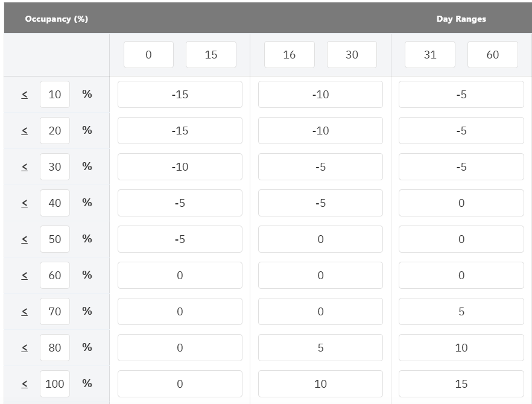Focus the day range end field showing 60
532x404 pixels.
pos(493,55)
